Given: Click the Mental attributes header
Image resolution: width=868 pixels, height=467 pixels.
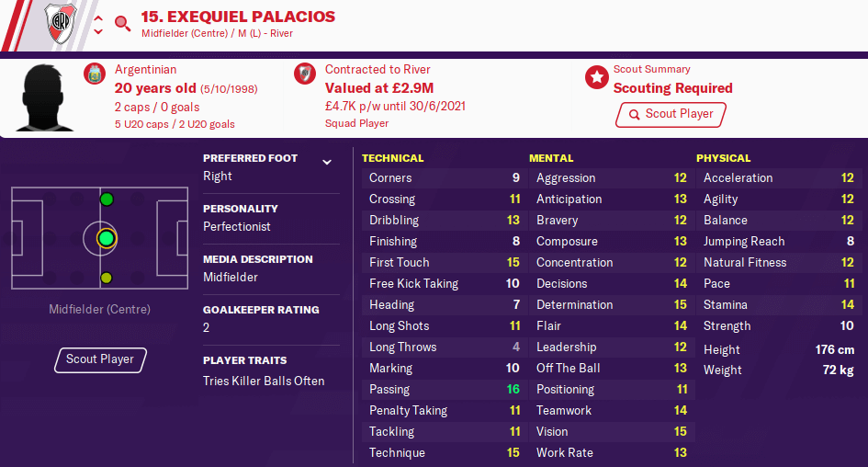Looking at the screenshot, I should coord(551,158).
